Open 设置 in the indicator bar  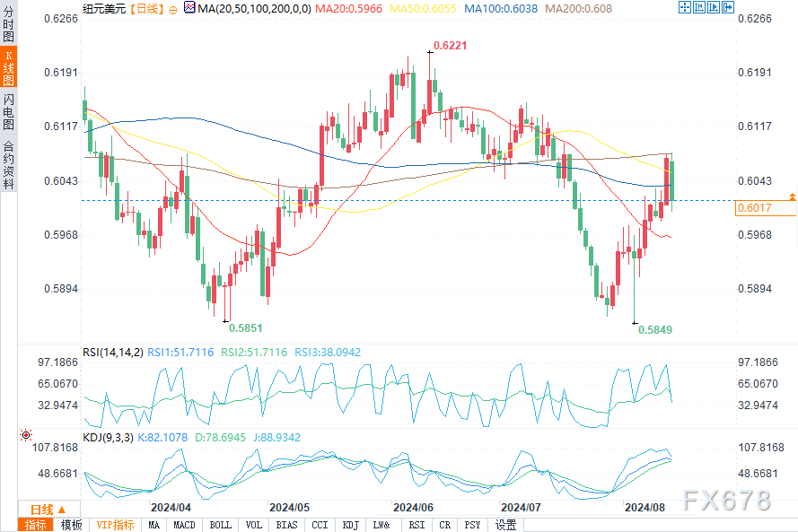(505, 525)
